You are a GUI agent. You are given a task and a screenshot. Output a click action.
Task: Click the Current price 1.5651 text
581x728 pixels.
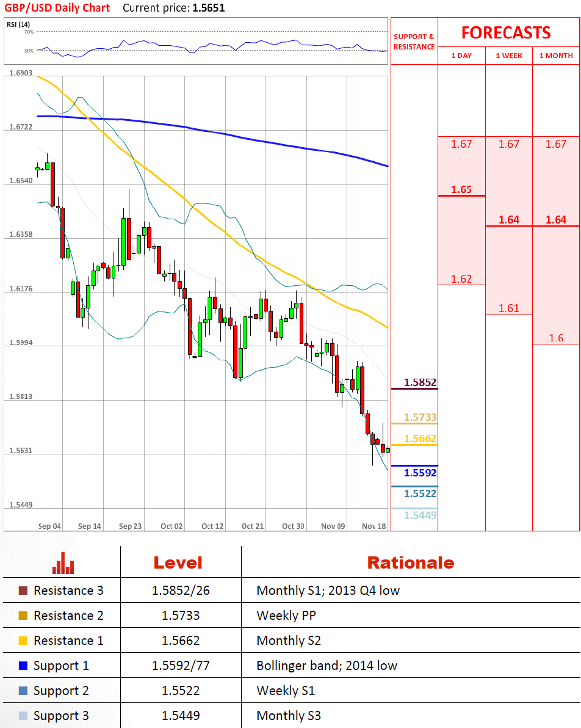pyautogui.click(x=173, y=8)
